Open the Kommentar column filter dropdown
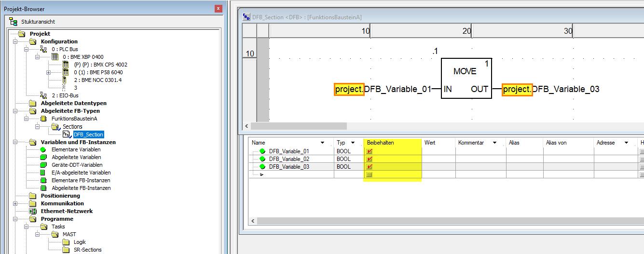The width and height of the screenshot is (644, 254). [x=495, y=143]
